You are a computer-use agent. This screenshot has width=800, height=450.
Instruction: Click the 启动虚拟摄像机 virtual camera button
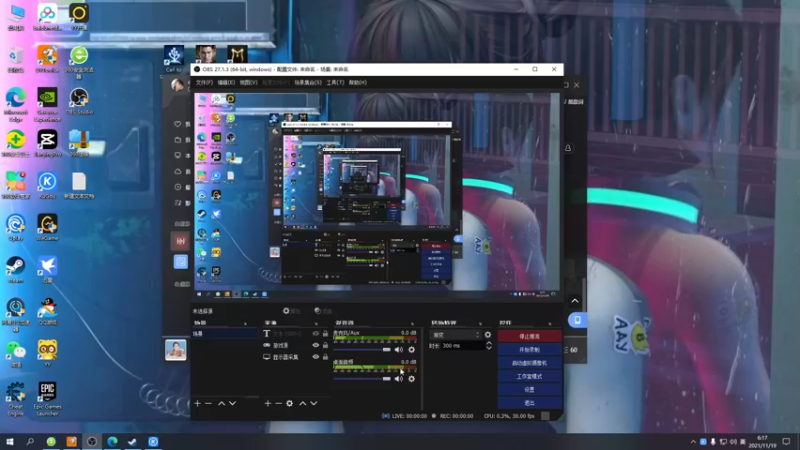530,363
